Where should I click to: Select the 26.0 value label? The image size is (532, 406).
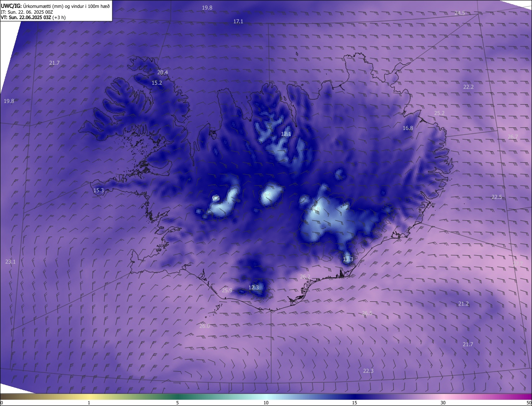(204, 326)
